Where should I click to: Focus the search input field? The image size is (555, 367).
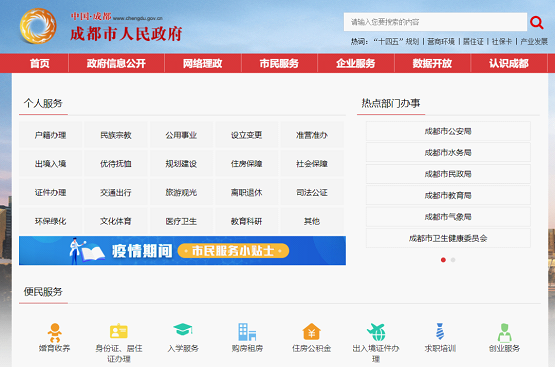click(x=435, y=22)
